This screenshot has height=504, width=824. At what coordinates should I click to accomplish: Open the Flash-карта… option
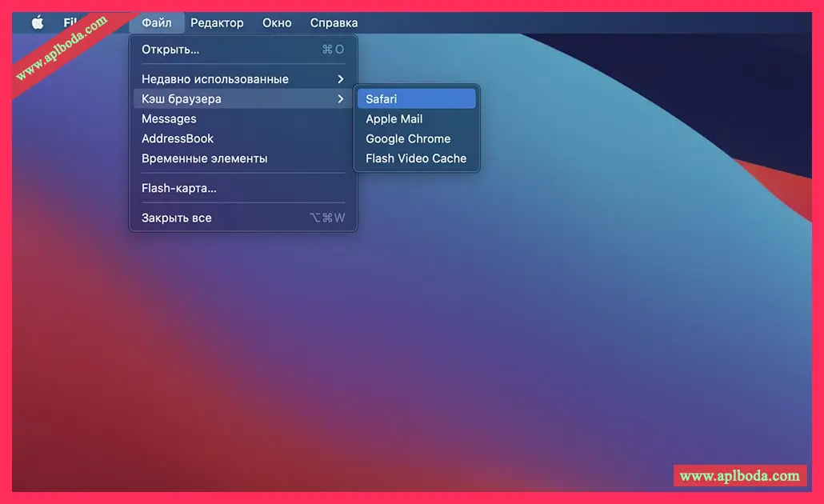click(179, 189)
